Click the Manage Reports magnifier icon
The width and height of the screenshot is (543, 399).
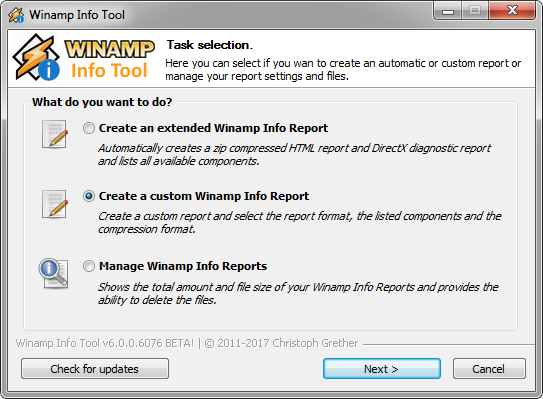54,274
